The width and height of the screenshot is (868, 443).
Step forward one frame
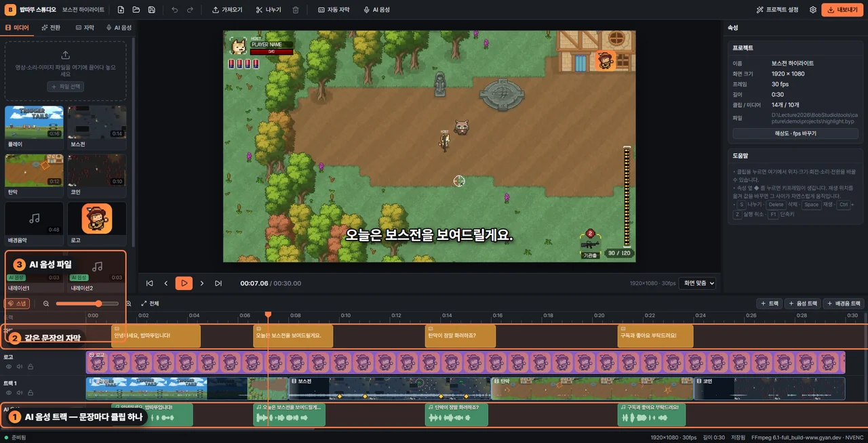(201, 283)
